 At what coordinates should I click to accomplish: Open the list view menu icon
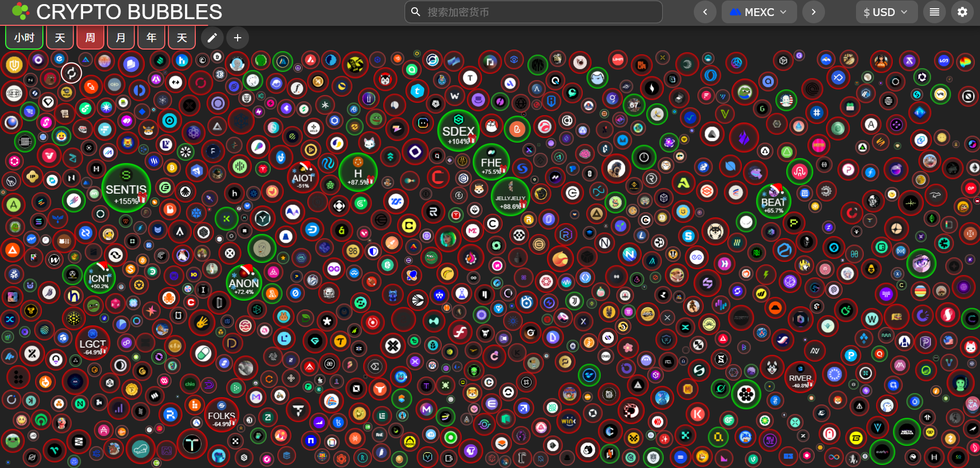click(934, 12)
